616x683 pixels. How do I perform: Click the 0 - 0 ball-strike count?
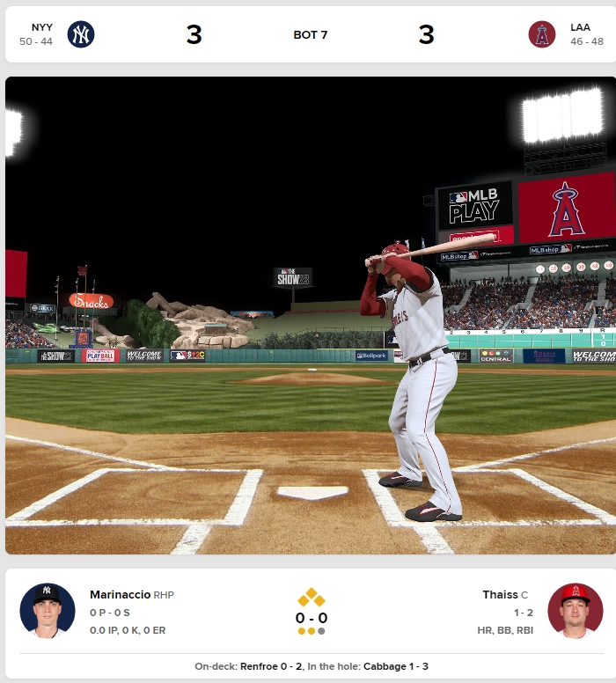point(311,618)
